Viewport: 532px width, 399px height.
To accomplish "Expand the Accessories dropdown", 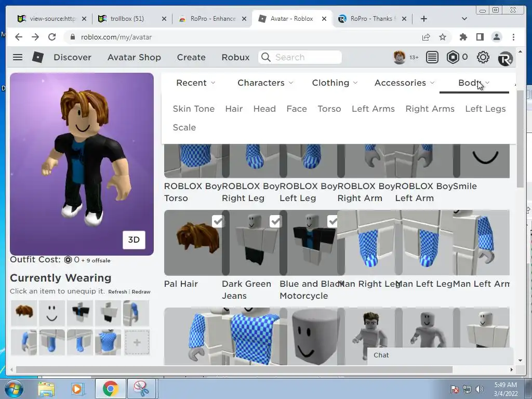I will tap(404, 83).
